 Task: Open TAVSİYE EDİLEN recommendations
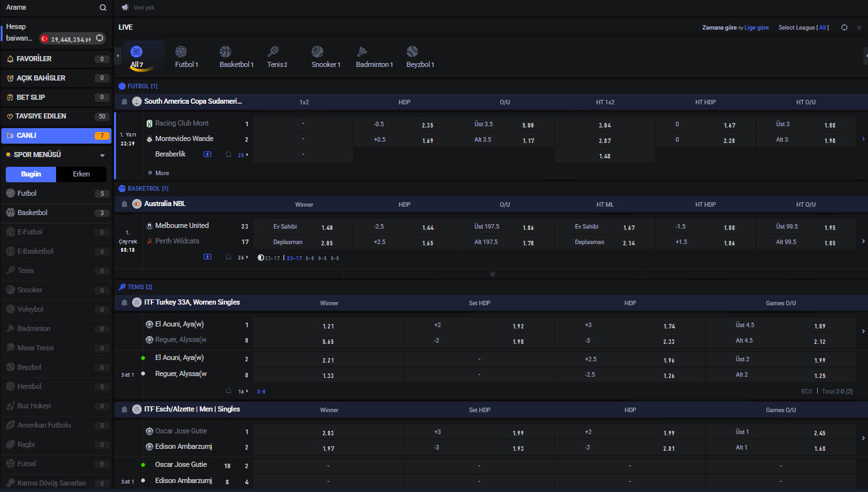point(56,117)
